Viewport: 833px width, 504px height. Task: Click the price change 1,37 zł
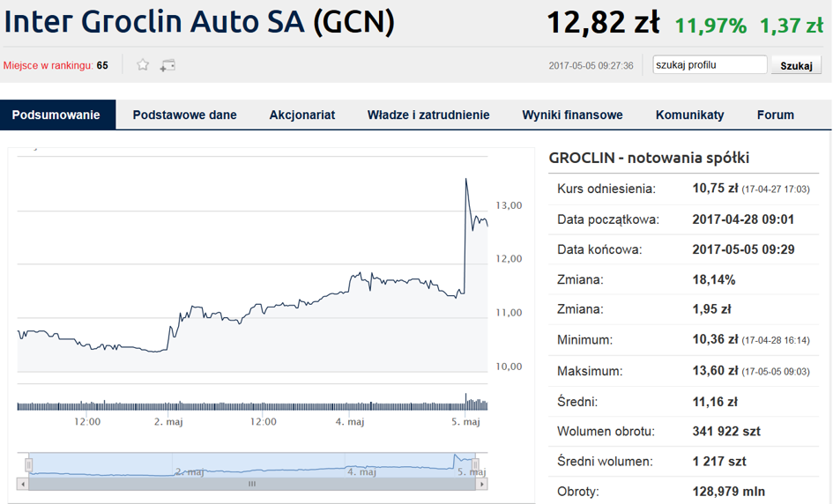[791, 26]
